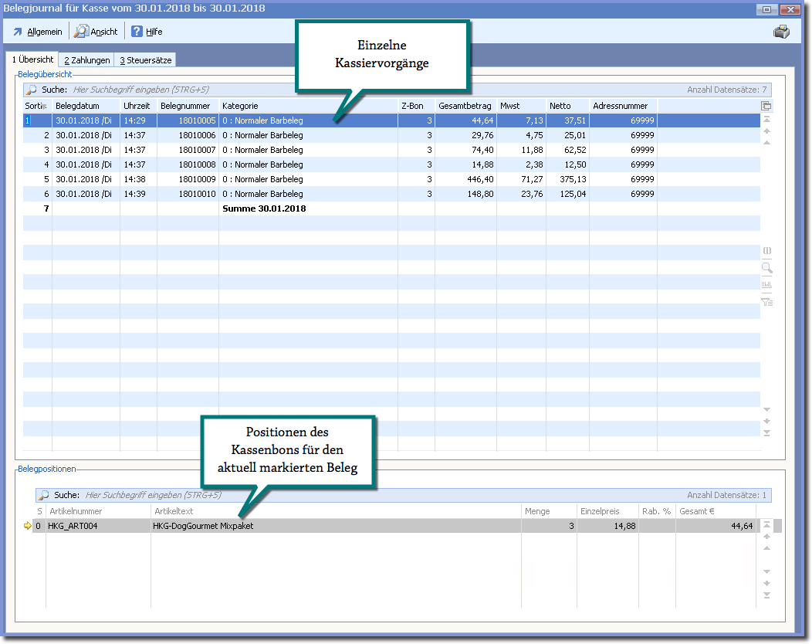Switch to the 2 Zahlungen tab
812x644 pixels.
point(86,60)
